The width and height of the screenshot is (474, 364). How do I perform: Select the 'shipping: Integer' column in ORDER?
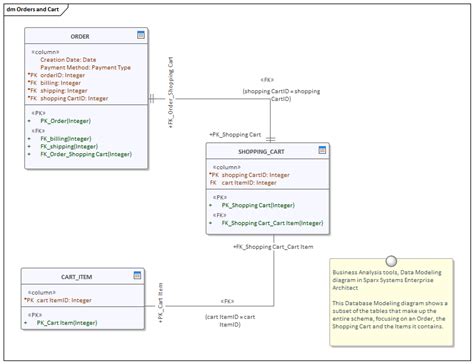click(x=64, y=91)
